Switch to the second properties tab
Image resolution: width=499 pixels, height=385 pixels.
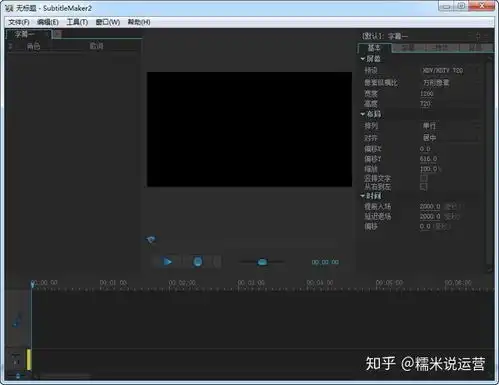coord(408,48)
